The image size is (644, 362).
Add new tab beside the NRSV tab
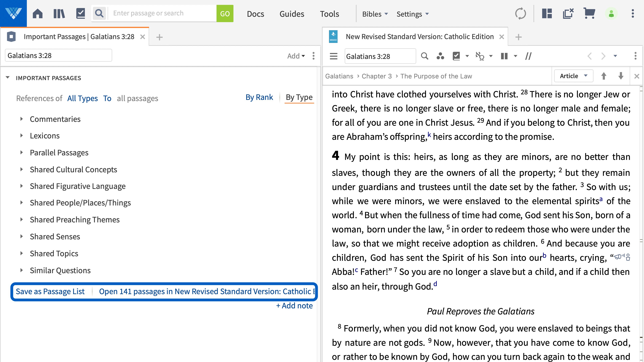pos(519,37)
